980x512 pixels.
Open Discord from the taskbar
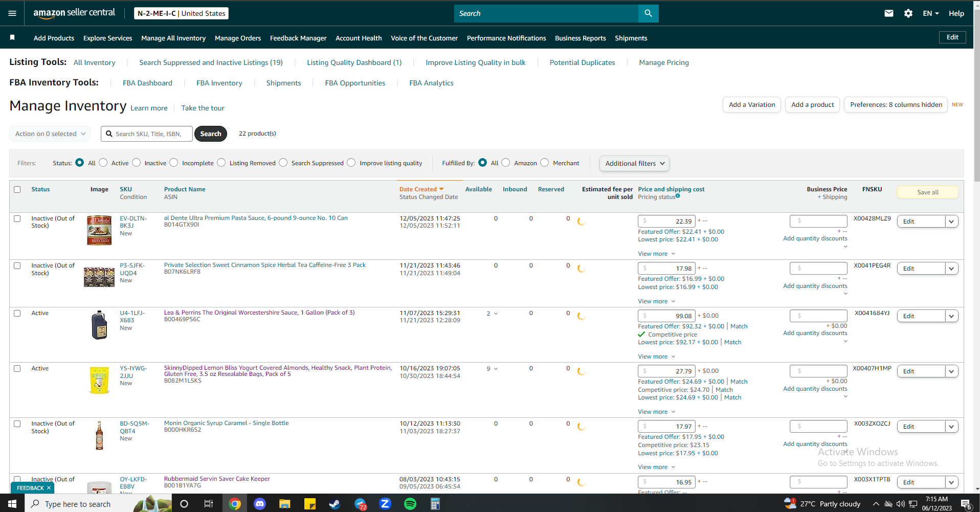tap(260, 504)
